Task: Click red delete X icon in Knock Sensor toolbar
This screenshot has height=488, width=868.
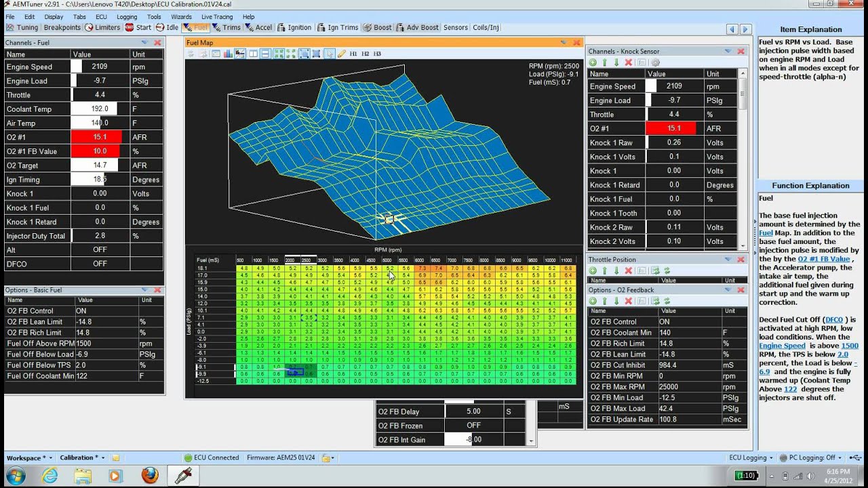Action: pyautogui.click(x=628, y=62)
